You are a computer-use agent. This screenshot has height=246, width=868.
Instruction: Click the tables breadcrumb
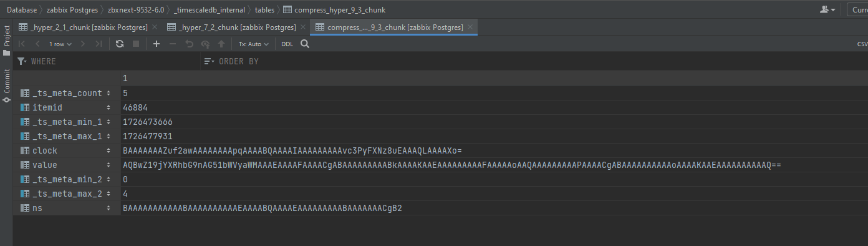pyautogui.click(x=264, y=10)
